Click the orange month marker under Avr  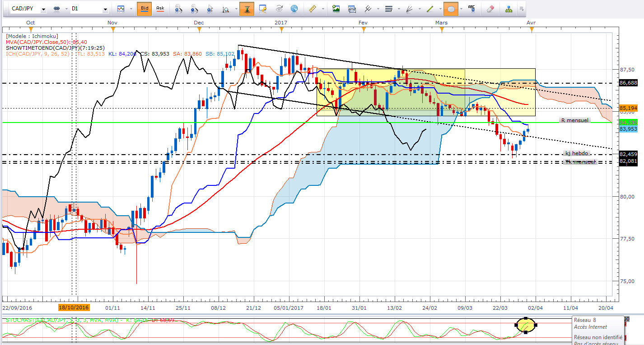[x=532, y=29]
